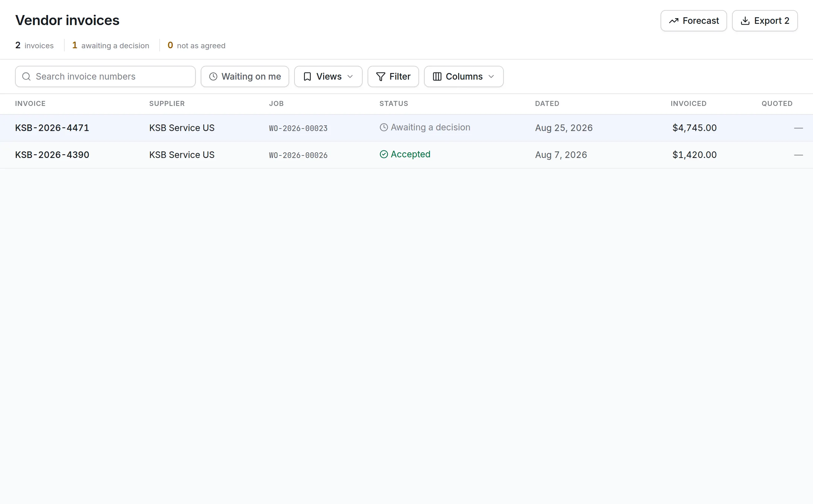Click the Awaiting a decision status

tap(425, 127)
